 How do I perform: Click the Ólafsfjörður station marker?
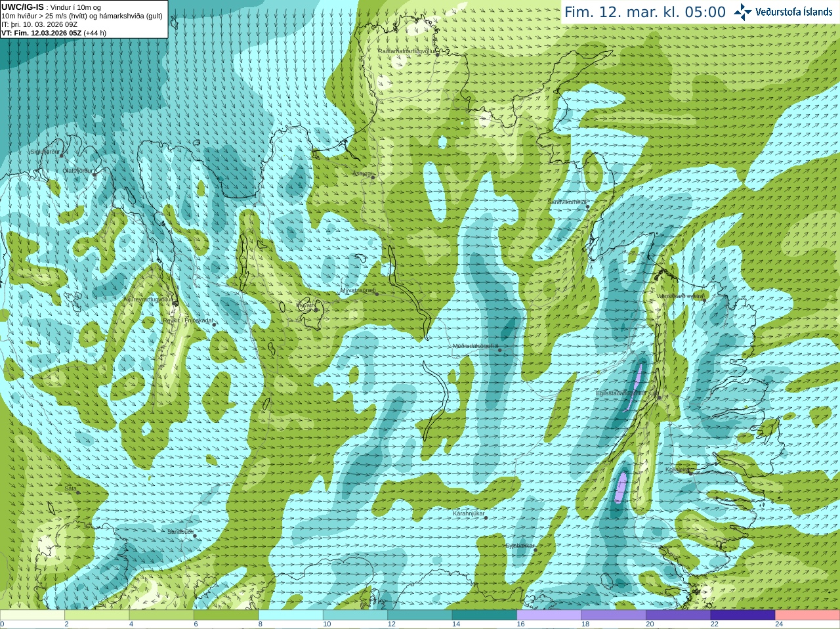[x=94, y=175]
